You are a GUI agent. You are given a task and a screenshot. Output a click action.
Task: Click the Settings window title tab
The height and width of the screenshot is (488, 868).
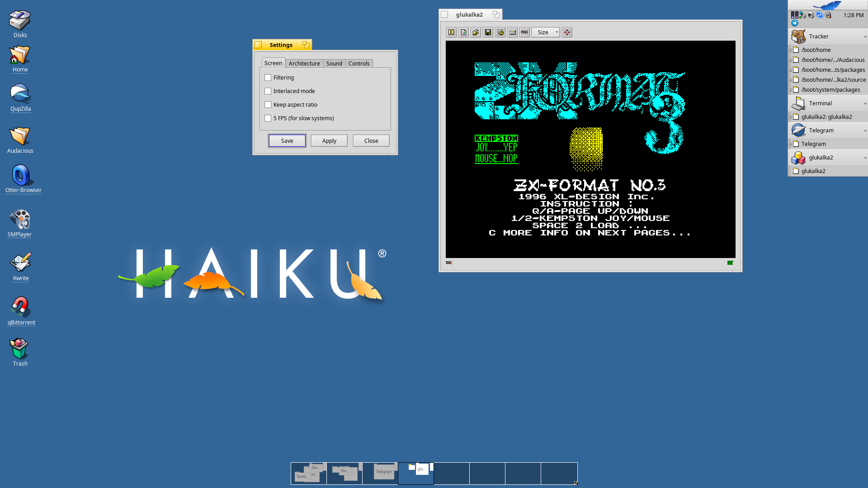click(x=281, y=45)
